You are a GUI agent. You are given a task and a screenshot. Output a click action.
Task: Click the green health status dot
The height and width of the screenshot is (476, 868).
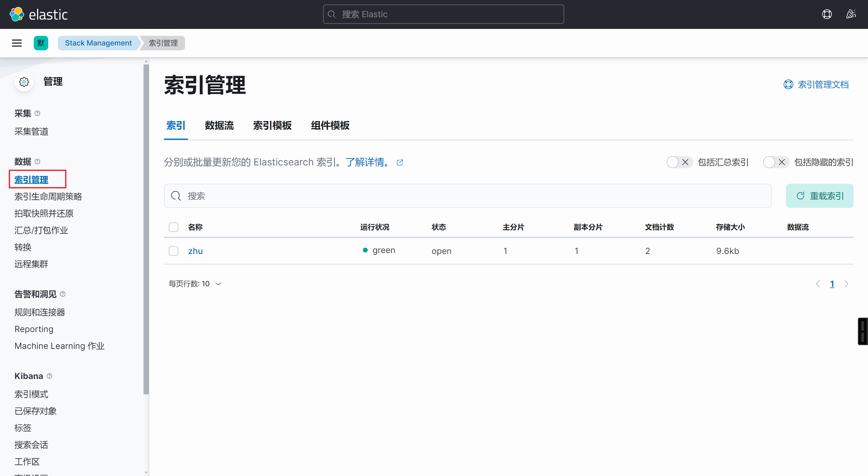[x=365, y=250]
